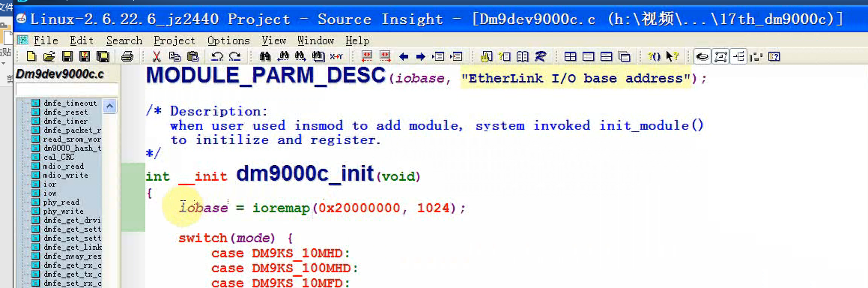Click the New file toolbar icon
The height and width of the screenshot is (288, 868).
31,56
